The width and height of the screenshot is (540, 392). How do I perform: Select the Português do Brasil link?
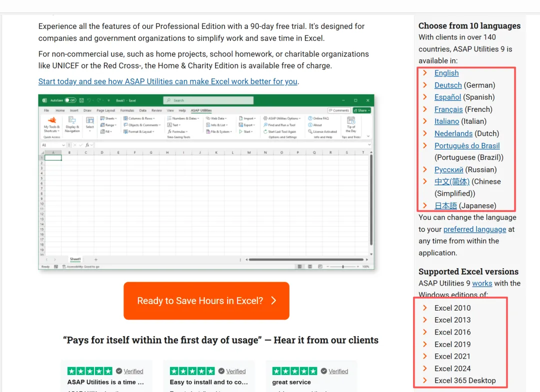[x=467, y=146]
